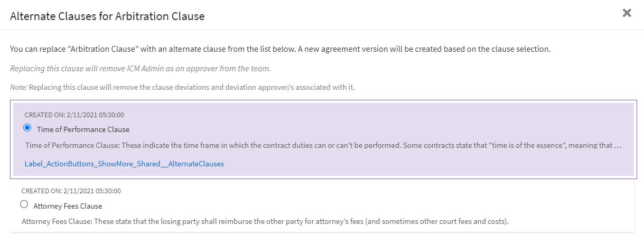Click the Time of Performance Clause description text
Viewport: 644px width, 244px height.
coord(264,144)
